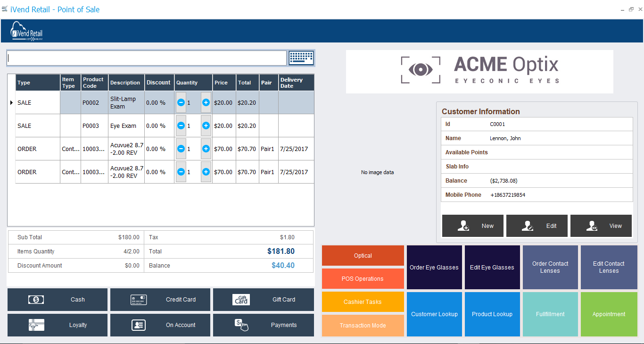Click the Pair column header
Image resolution: width=644 pixels, height=344 pixels.
coord(269,83)
